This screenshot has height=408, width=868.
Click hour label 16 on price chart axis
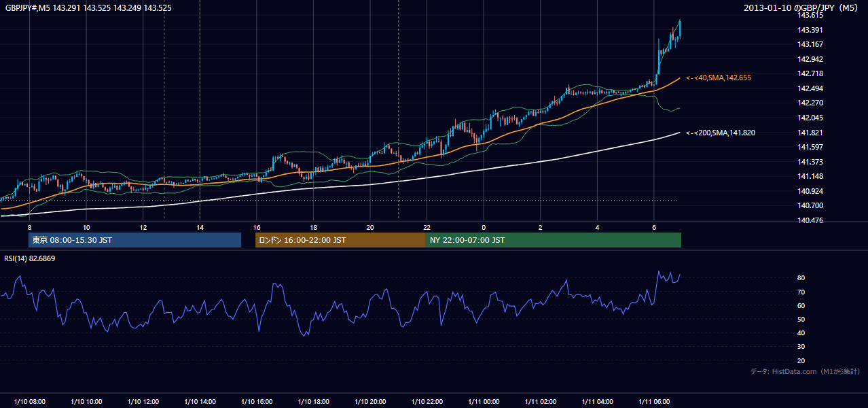tap(257, 227)
